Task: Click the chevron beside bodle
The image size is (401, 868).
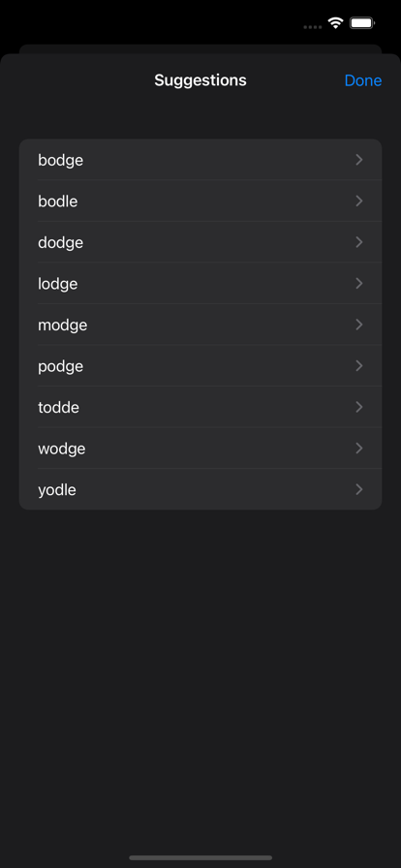Action: point(359,201)
